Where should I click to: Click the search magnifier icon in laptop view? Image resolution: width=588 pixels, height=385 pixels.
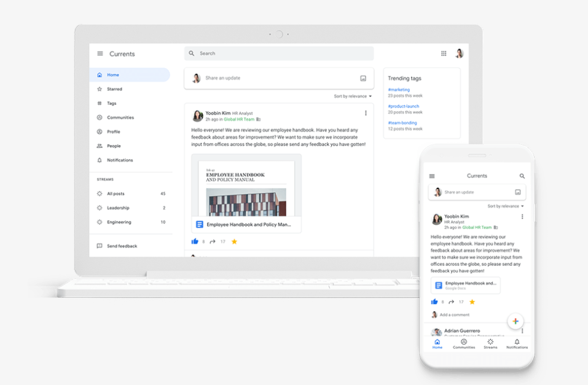pyautogui.click(x=192, y=53)
